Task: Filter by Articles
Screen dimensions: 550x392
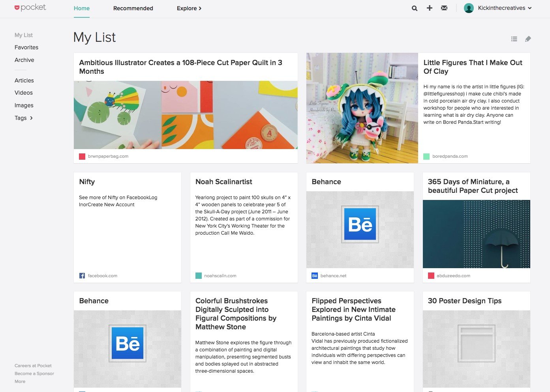Action: click(x=24, y=80)
